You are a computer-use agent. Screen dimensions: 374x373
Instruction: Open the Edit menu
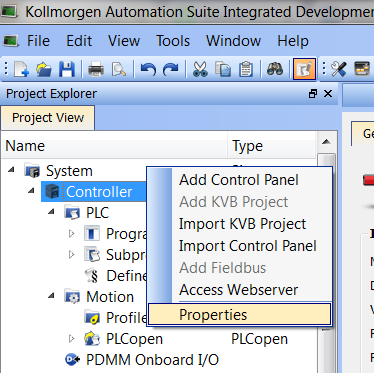pyautogui.click(x=79, y=41)
